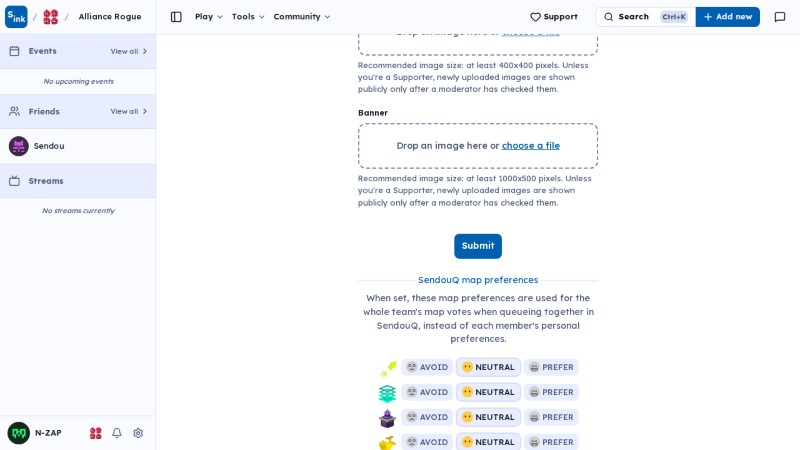View all Events

click(129, 51)
